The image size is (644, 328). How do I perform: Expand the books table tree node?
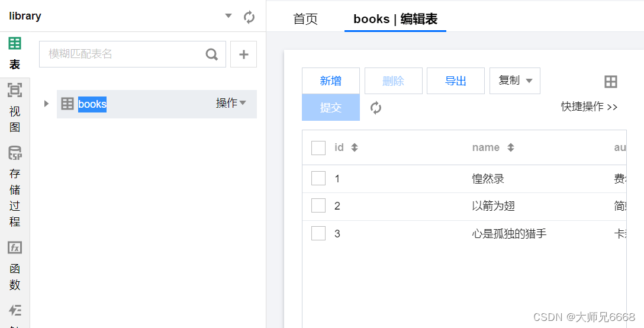[x=46, y=104]
